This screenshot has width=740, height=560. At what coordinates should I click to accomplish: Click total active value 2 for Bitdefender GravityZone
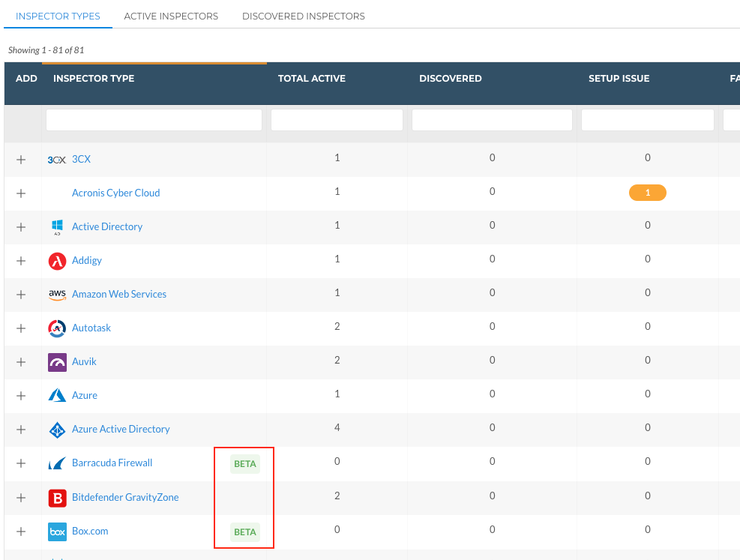click(x=337, y=496)
